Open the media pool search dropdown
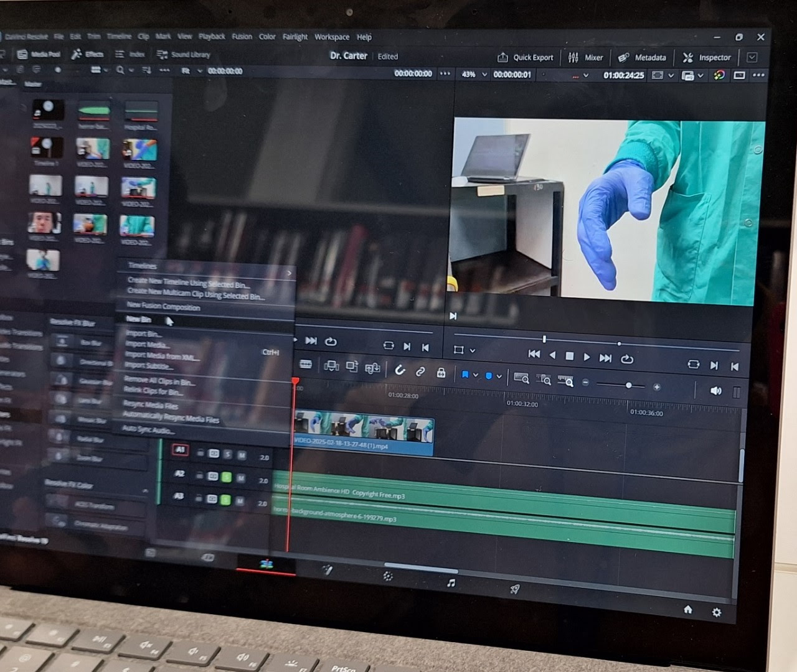The image size is (797, 672). tap(131, 70)
